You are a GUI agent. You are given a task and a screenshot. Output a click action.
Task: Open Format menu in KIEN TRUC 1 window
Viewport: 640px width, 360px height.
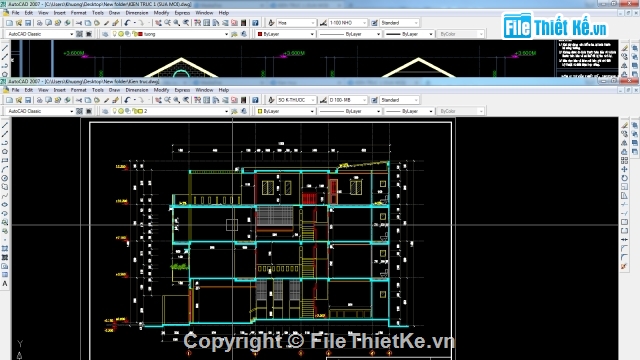[x=78, y=13]
